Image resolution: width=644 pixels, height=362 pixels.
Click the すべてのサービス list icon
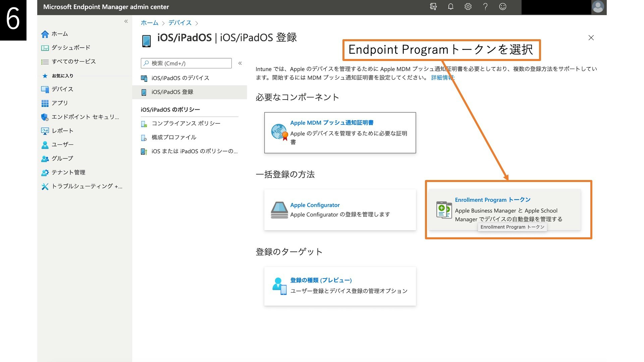coord(45,62)
